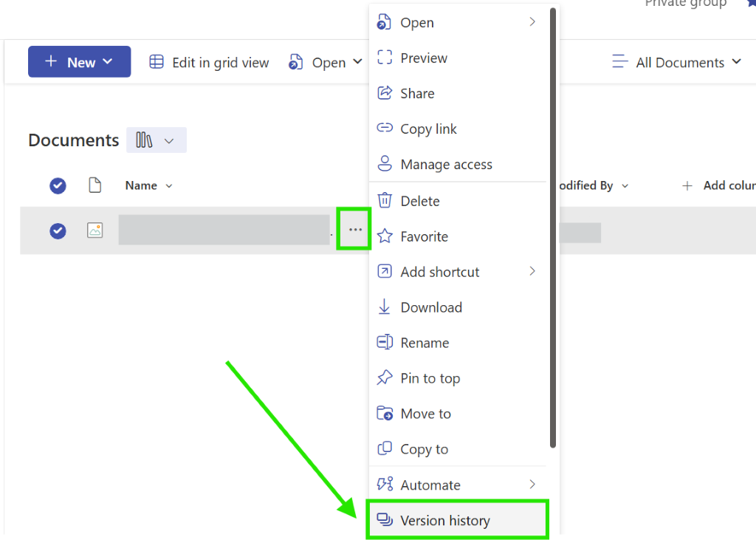
Task: Open the Documents library view switcher
Action: (x=157, y=140)
